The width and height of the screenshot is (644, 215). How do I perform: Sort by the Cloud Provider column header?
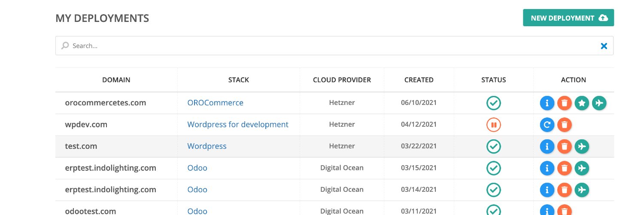(342, 80)
